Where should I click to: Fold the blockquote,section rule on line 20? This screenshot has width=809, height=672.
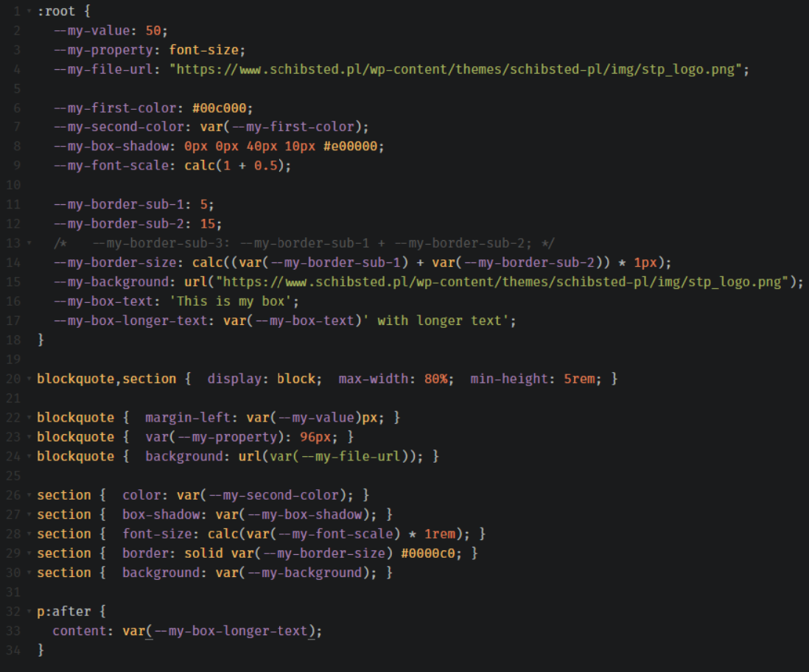(x=29, y=379)
